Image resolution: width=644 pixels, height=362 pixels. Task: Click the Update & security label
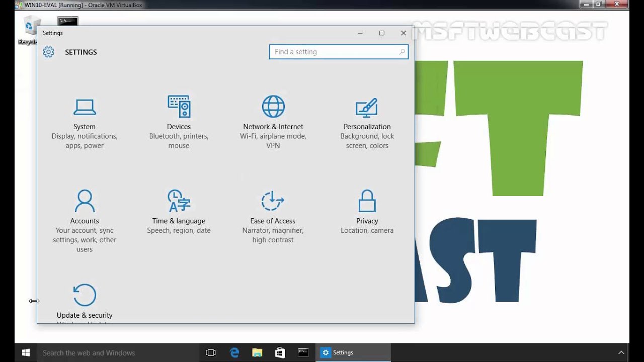tap(85, 315)
